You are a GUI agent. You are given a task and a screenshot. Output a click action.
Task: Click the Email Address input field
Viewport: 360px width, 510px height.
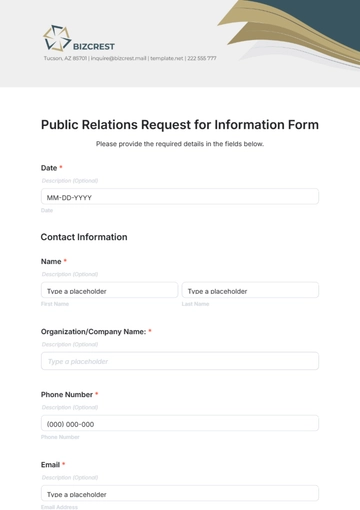click(180, 493)
